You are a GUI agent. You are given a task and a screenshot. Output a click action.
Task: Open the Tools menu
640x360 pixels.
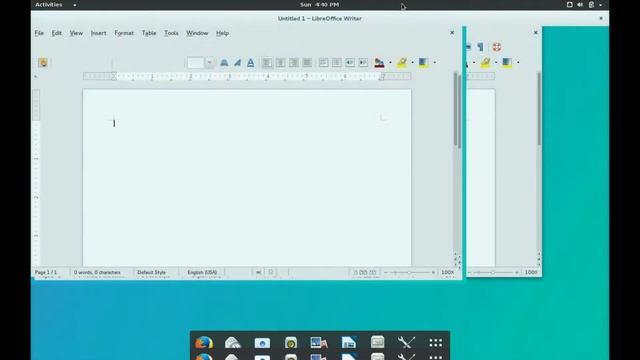coord(171,33)
